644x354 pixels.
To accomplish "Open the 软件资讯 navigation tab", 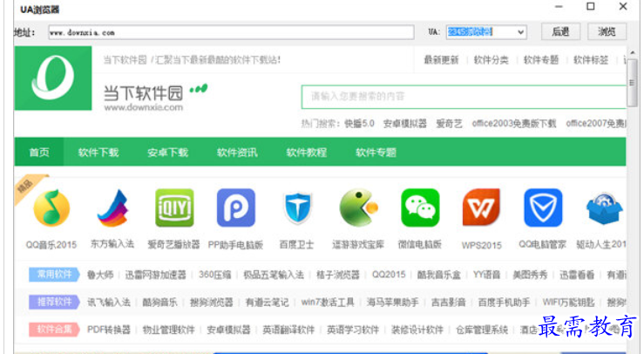I will pos(237,153).
